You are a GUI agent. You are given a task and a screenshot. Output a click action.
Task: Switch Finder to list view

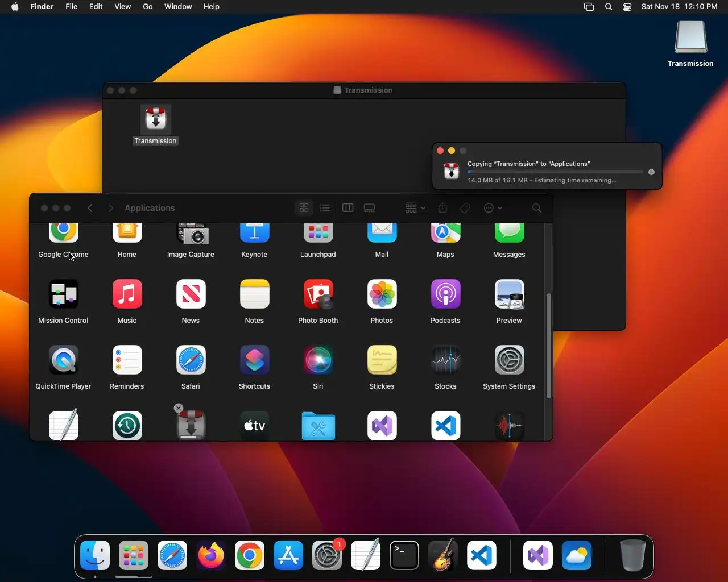325,208
